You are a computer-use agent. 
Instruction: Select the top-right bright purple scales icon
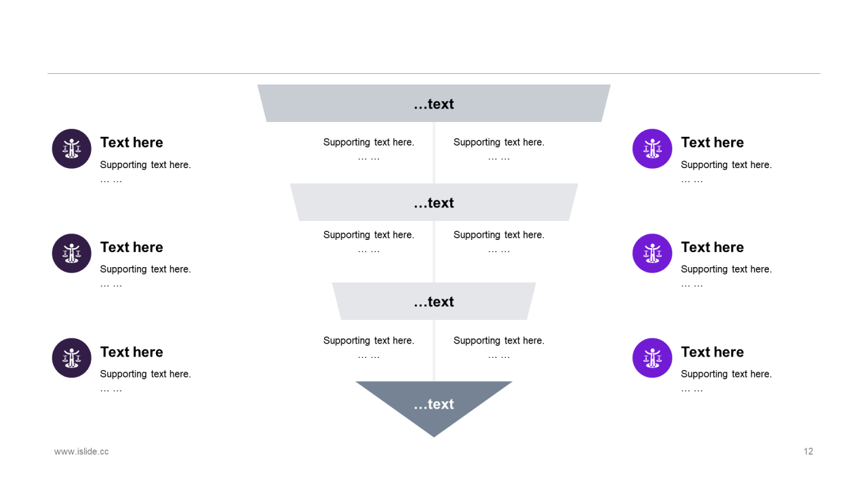(652, 148)
